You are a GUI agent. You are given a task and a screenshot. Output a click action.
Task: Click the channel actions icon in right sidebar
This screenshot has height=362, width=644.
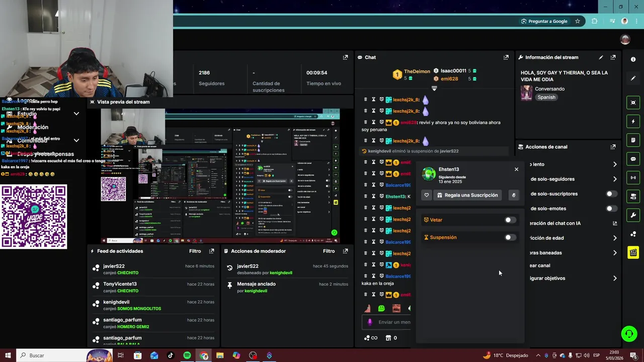click(633, 196)
